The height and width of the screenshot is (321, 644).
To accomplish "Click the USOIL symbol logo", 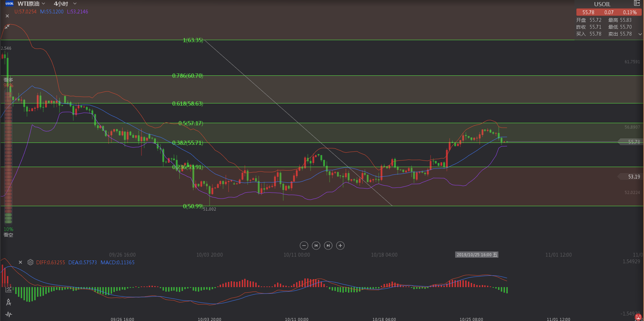I will pos(9,4).
